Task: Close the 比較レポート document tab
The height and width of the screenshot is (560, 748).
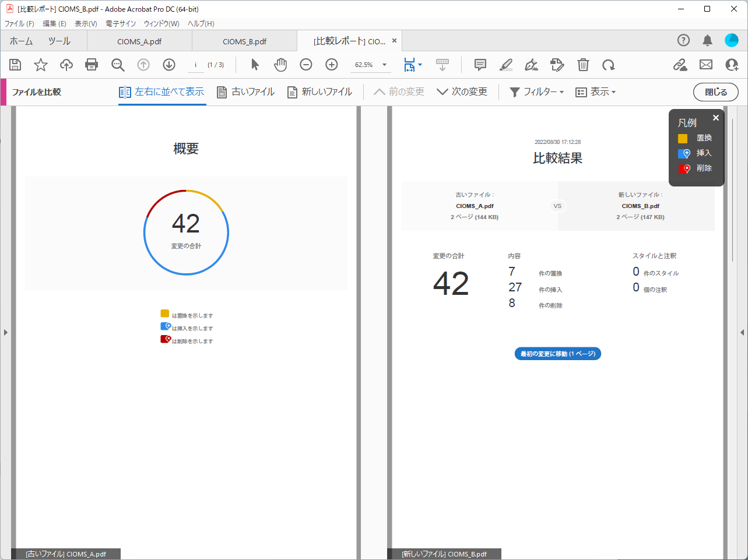Action: pos(394,41)
